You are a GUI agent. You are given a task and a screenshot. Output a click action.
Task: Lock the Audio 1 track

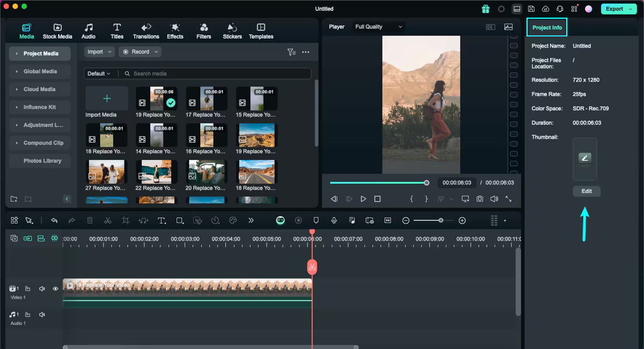(28, 315)
